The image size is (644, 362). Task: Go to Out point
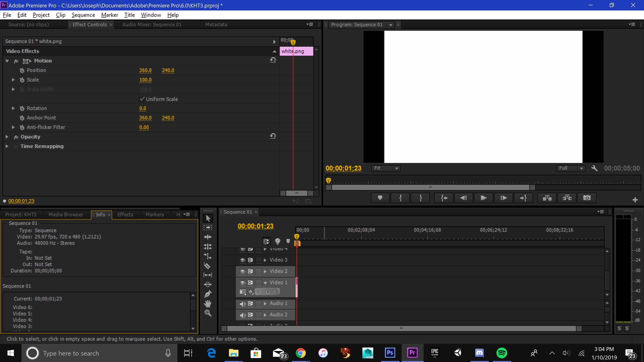point(523,198)
